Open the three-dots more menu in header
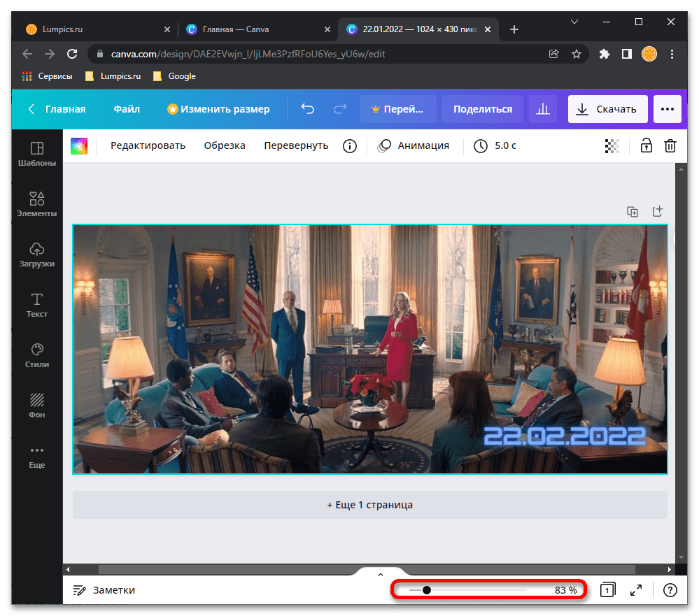This screenshot has width=699, height=616. 667,108
